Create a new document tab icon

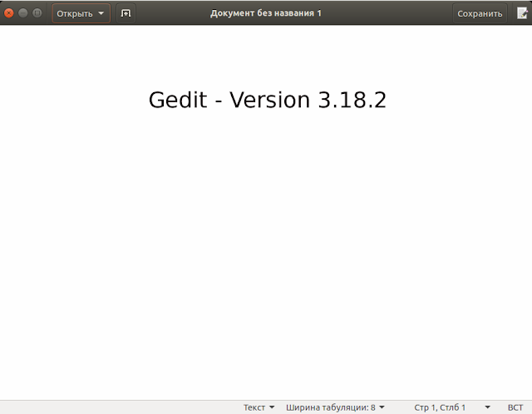(x=126, y=13)
